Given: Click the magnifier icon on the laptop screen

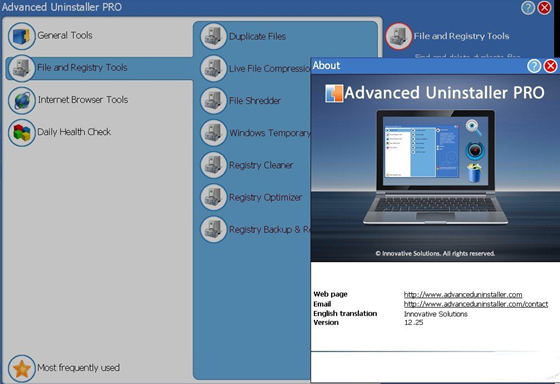Looking at the screenshot, I should (474, 128).
